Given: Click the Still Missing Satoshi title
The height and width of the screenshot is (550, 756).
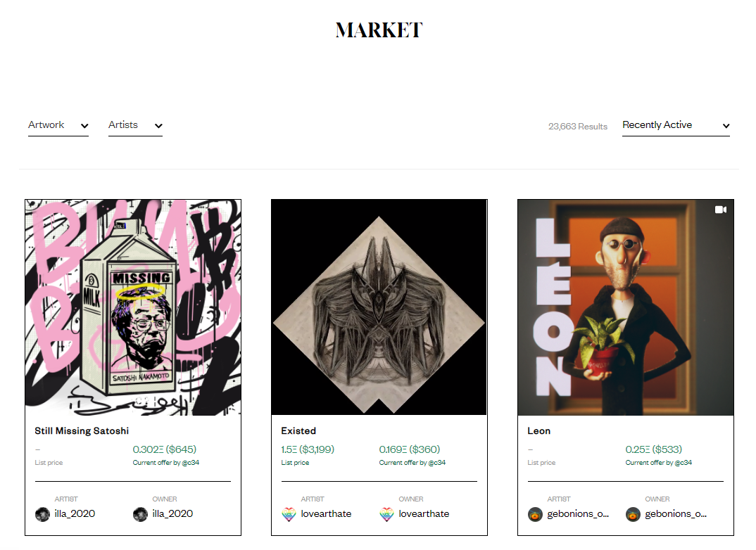Looking at the screenshot, I should click(82, 430).
